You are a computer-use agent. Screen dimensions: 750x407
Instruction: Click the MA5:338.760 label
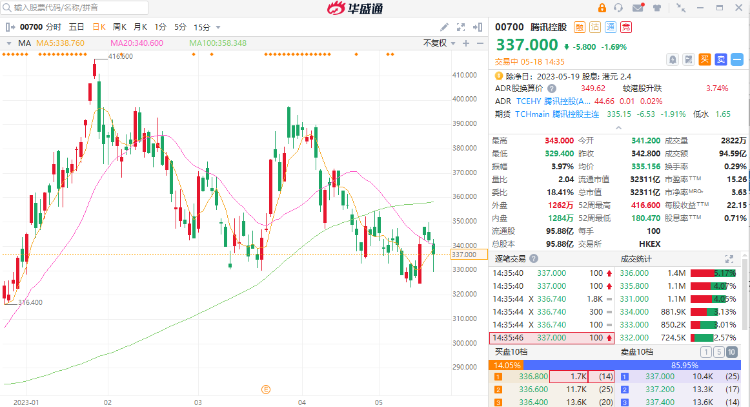pyautogui.click(x=60, y=44)
